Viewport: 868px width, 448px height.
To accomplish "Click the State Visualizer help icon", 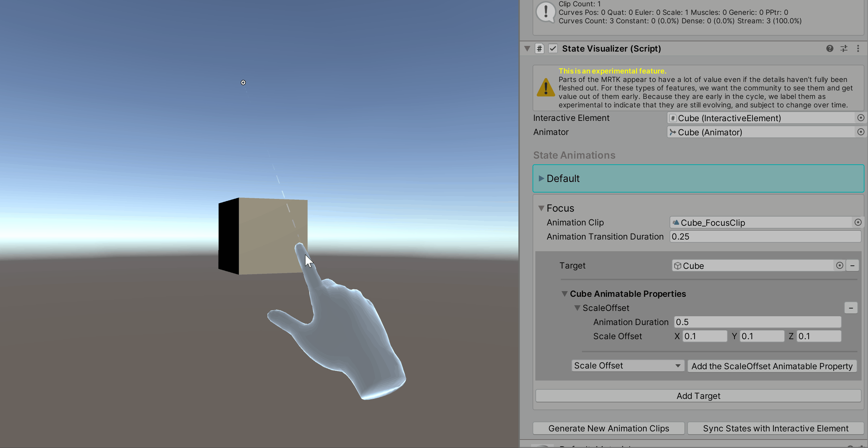I will tap(830, 48).
